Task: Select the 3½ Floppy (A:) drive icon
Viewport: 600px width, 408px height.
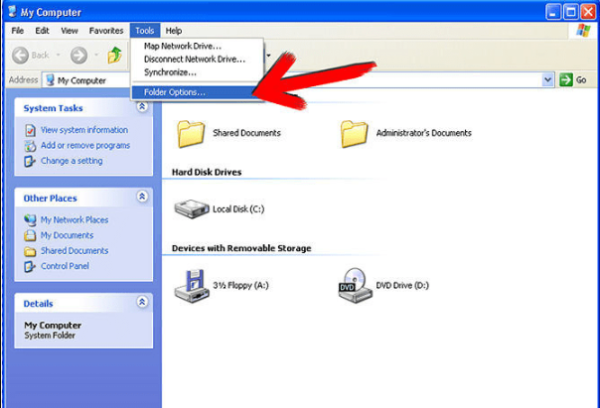Action: 192,286
